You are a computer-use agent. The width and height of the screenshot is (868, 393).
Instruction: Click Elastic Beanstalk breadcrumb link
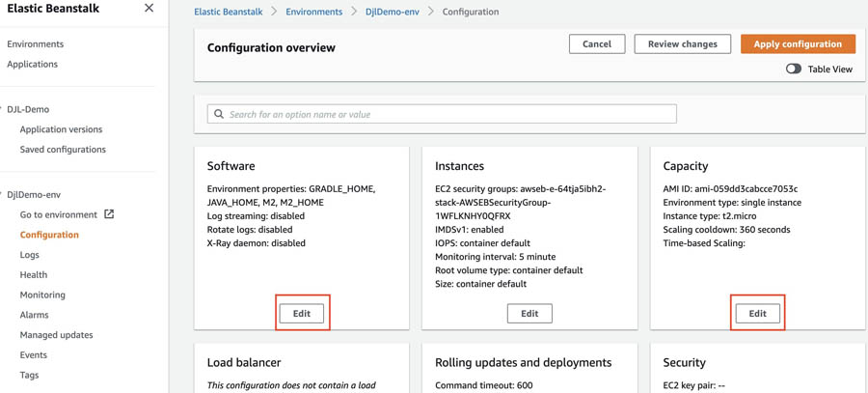click(x=228, y=12)
